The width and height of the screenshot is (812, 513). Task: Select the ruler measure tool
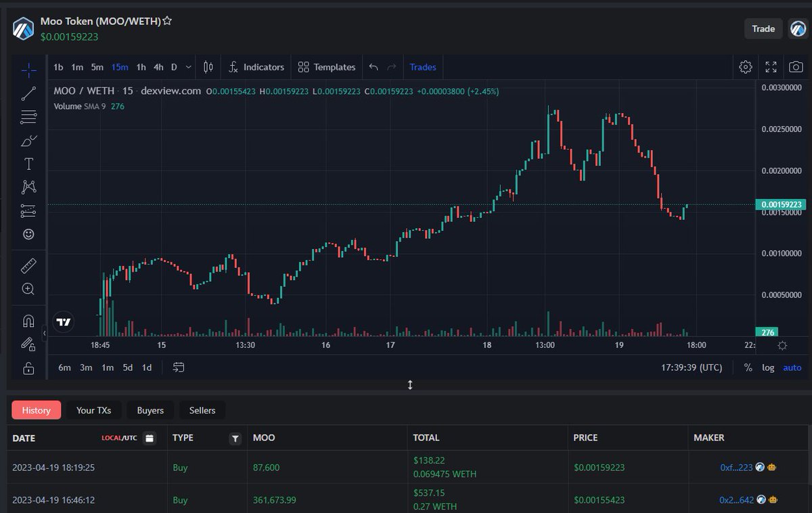[28, 265]
